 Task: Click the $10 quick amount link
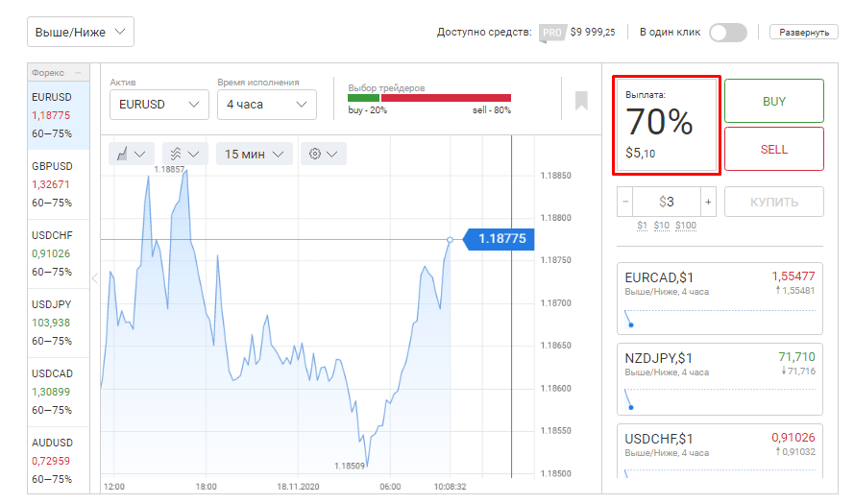pyautogui.click(x=662, y=226)
